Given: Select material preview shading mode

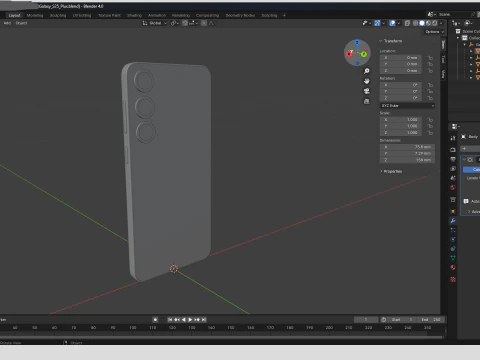Looking at the screenshot, I should (x=428, y=23).
